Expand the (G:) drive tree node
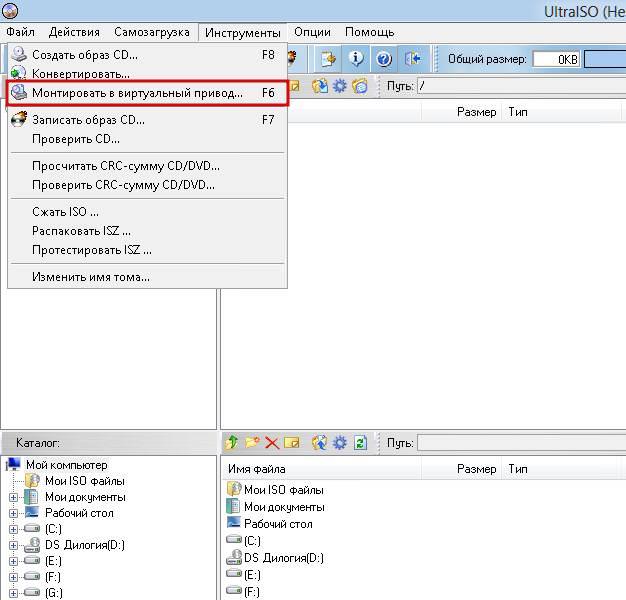The height and width of the screenshot is (600, 626). (13, 593)
